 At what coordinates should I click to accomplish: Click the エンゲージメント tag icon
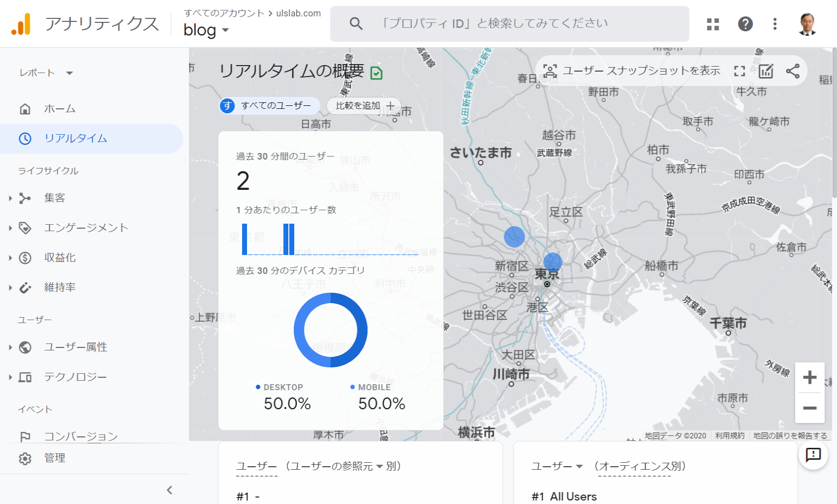click(25, 228)
